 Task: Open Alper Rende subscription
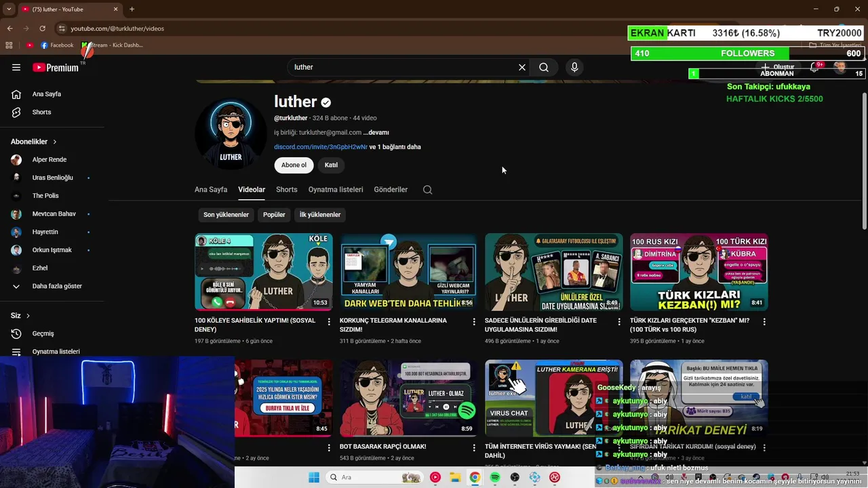pyautogui.click(x=50, y=159)
